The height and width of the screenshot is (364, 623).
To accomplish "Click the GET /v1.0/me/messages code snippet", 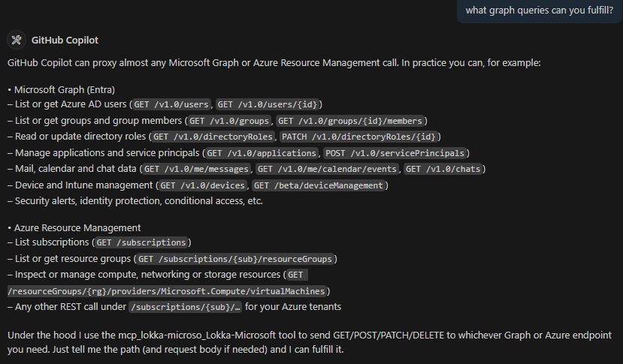I will tap(196, 169).
